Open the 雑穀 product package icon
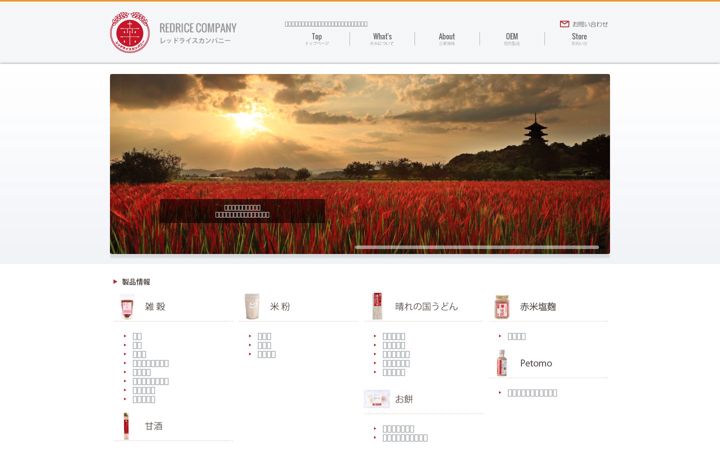 [x=127, y=308]
